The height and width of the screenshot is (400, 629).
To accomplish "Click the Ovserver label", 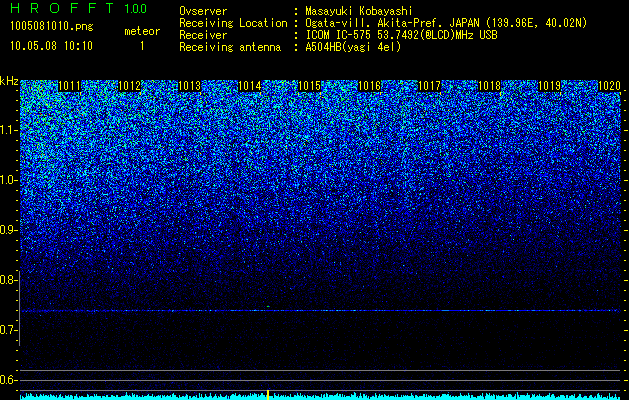I will click(x=203, y=11).
